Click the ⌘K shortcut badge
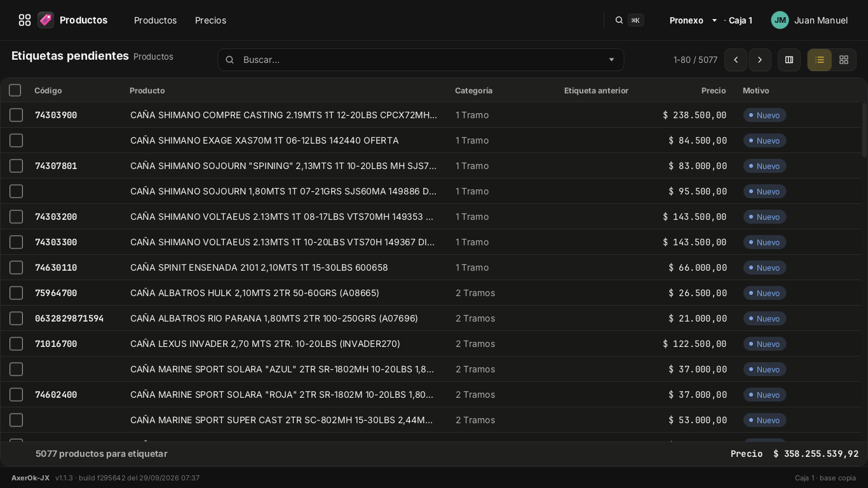The image size is (868, 488). coord(635,20)
